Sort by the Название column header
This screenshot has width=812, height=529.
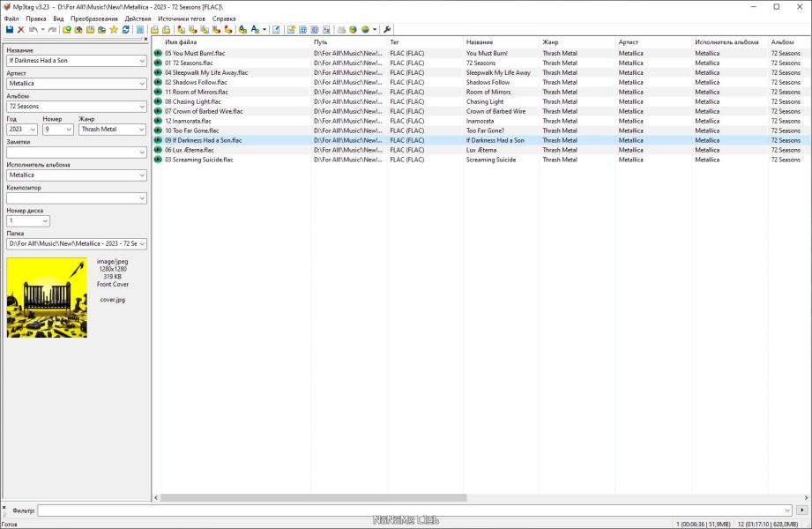click(502, 42)
